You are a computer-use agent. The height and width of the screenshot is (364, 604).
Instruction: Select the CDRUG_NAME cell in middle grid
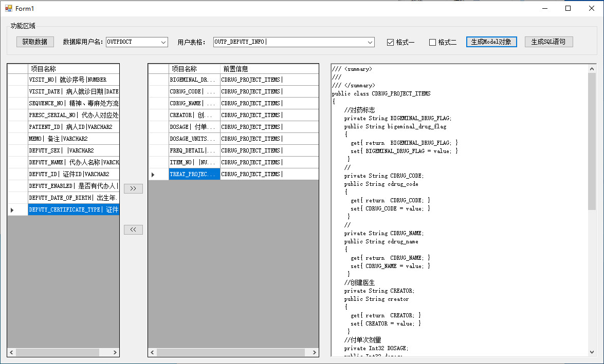(194, 103)
